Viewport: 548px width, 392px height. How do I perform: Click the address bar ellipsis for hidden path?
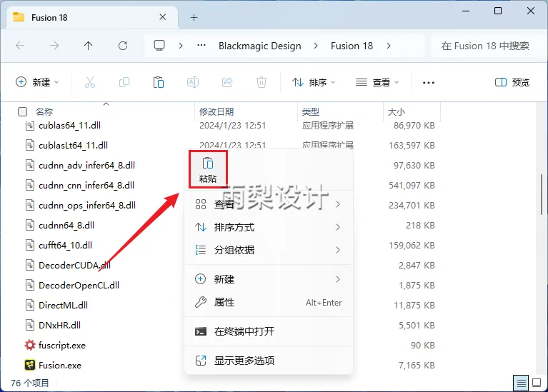tap(201, 46)
